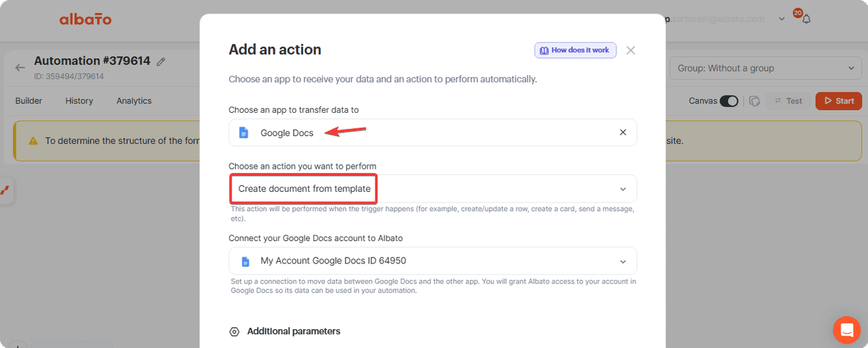868x348 pixels.
Task: Click the Google Docs icon in the account field
Action: pyautogui.click(x=245, y=261)
